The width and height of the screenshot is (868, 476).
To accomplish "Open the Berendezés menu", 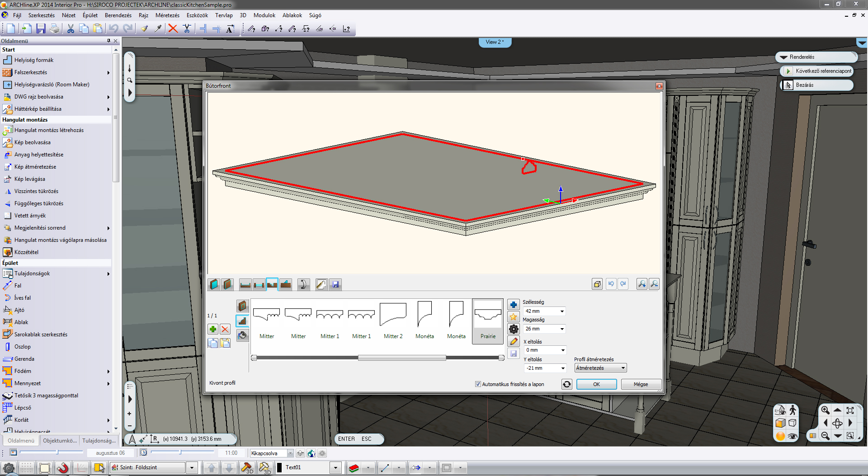I will [118, 15].
